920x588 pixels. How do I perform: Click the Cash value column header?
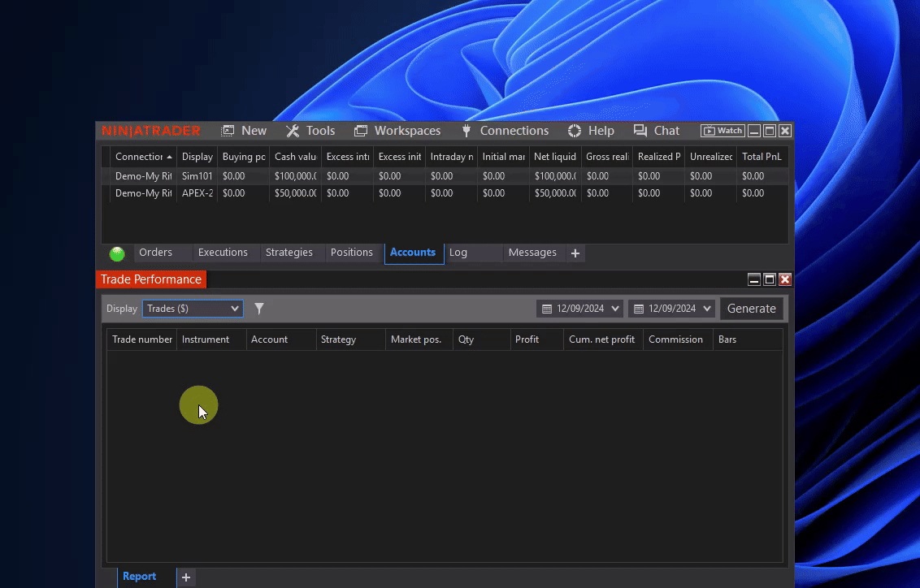coord(295,157)
